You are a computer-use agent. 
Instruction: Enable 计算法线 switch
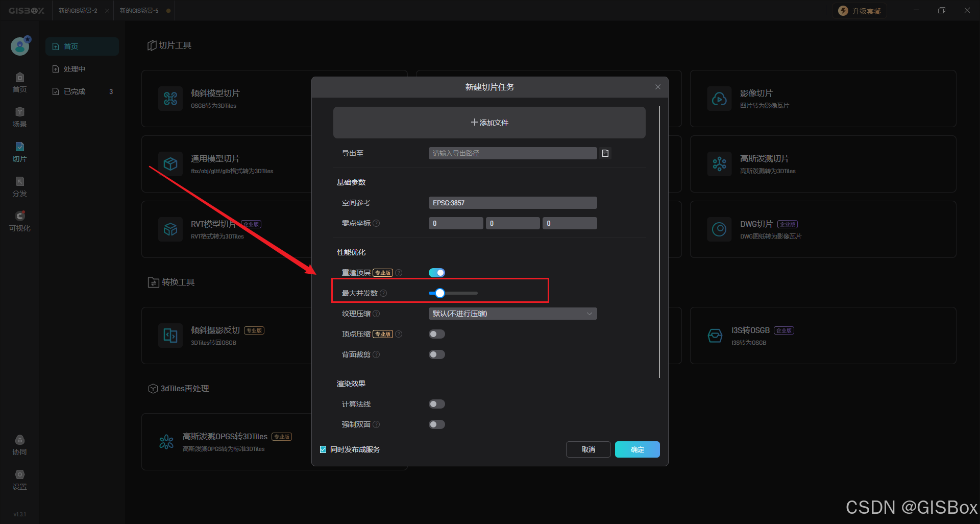tap(437, 404)
